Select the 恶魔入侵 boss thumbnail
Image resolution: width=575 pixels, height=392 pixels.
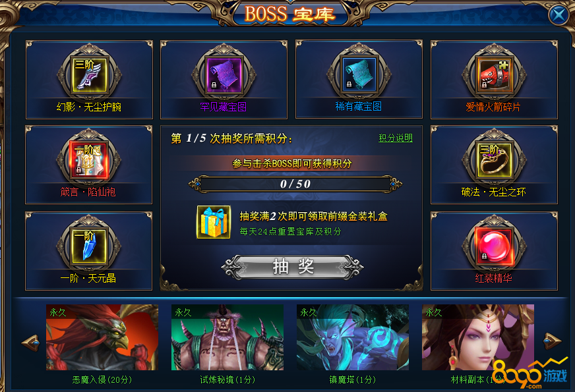pyautogui.click(x=102, y=337)
